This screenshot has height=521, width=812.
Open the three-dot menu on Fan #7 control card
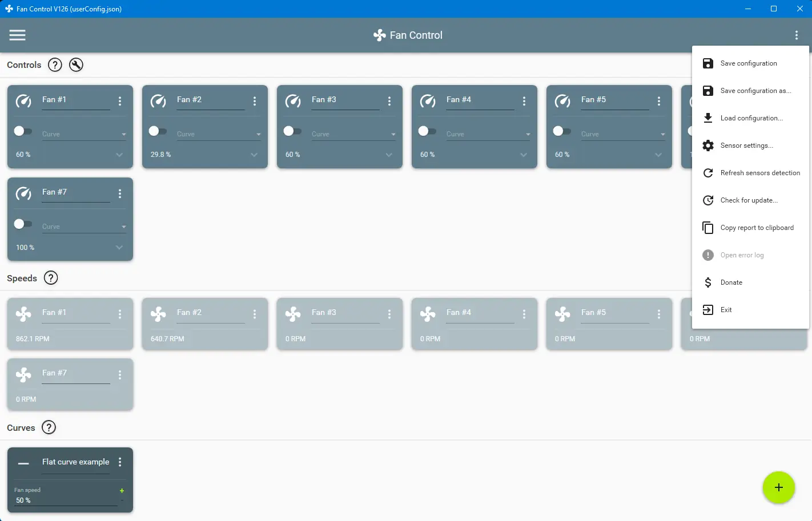[x=120, y=193]
